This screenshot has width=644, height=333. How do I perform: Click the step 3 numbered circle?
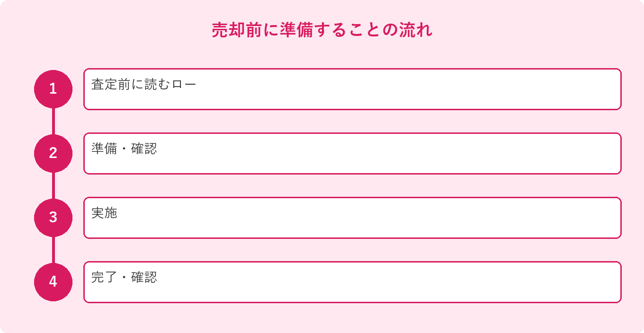53,218
